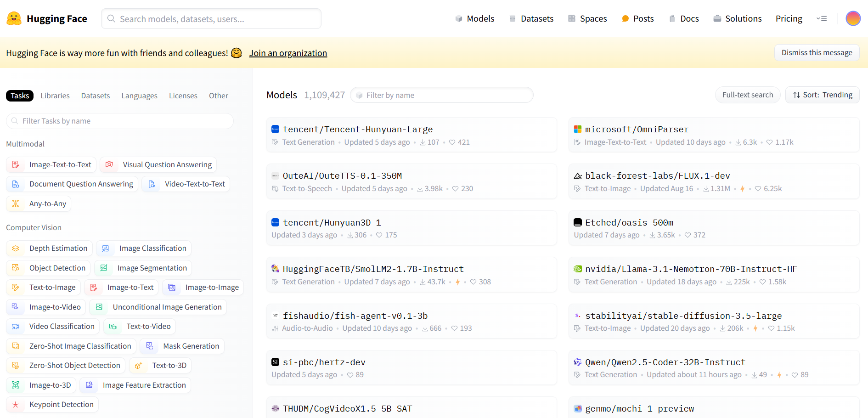Open Spaces in the top navigation

587,18
